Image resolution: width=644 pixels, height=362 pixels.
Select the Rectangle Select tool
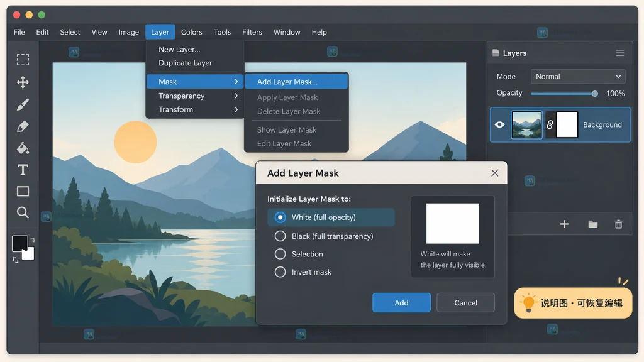point(23,60)
